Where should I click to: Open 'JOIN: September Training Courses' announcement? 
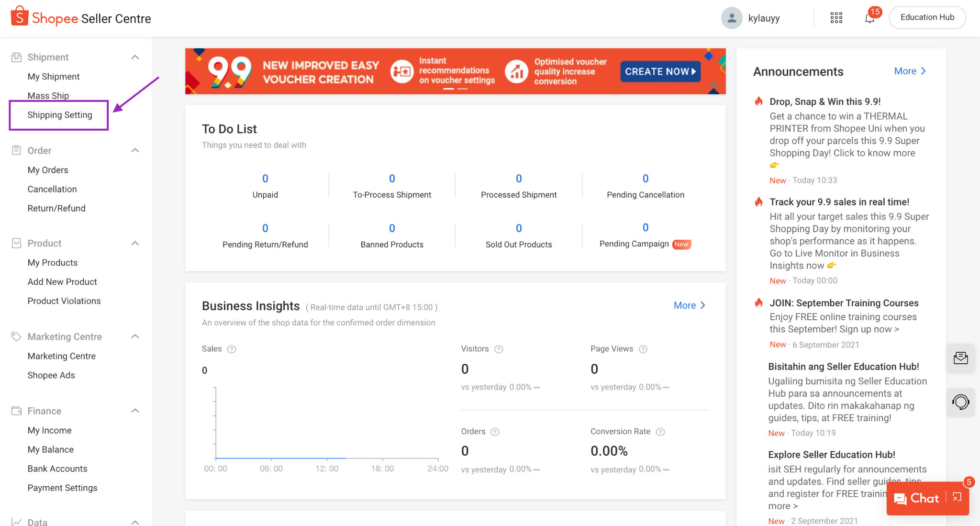coord(844,303)
